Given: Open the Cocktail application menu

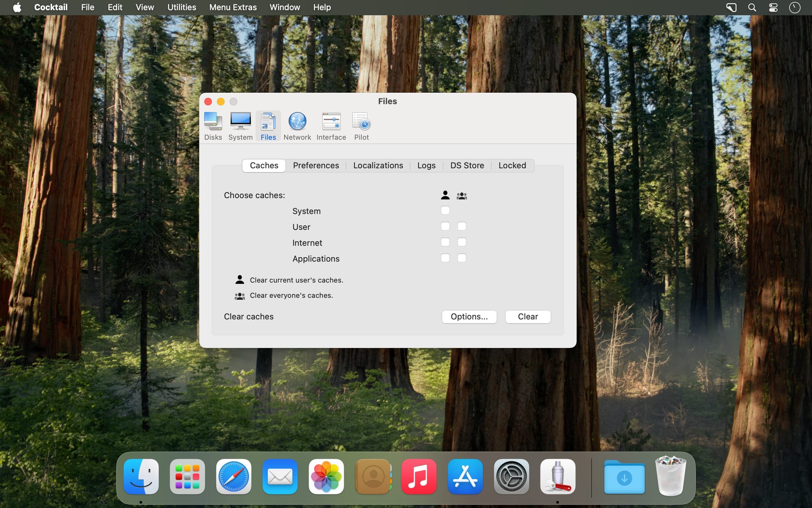Looking at the screenshot, I should click(x=51, y=7).
